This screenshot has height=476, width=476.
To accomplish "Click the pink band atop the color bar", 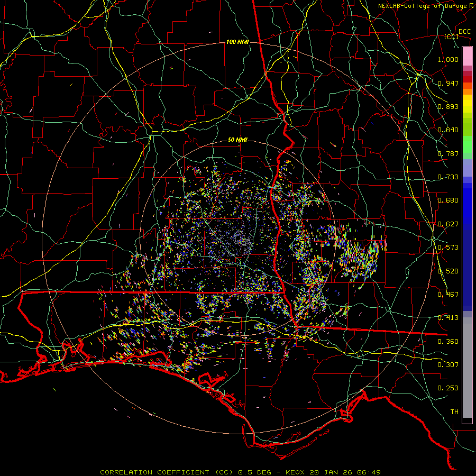I will click(467, 57).
